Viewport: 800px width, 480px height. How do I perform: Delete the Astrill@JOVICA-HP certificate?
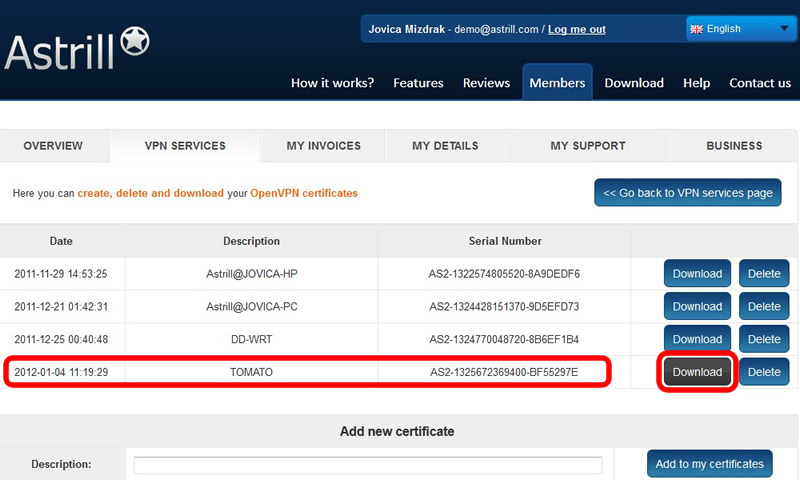pyautogui.click(x=764, y=273)
